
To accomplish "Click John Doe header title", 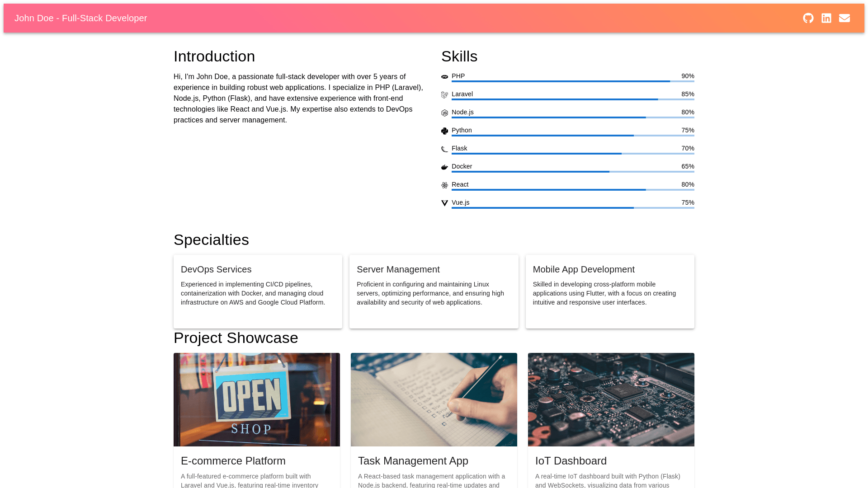I will click(80, 18).
